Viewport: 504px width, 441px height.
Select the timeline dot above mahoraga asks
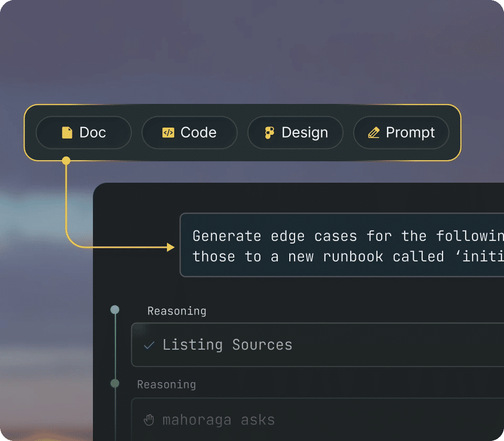tap(115, 383)
